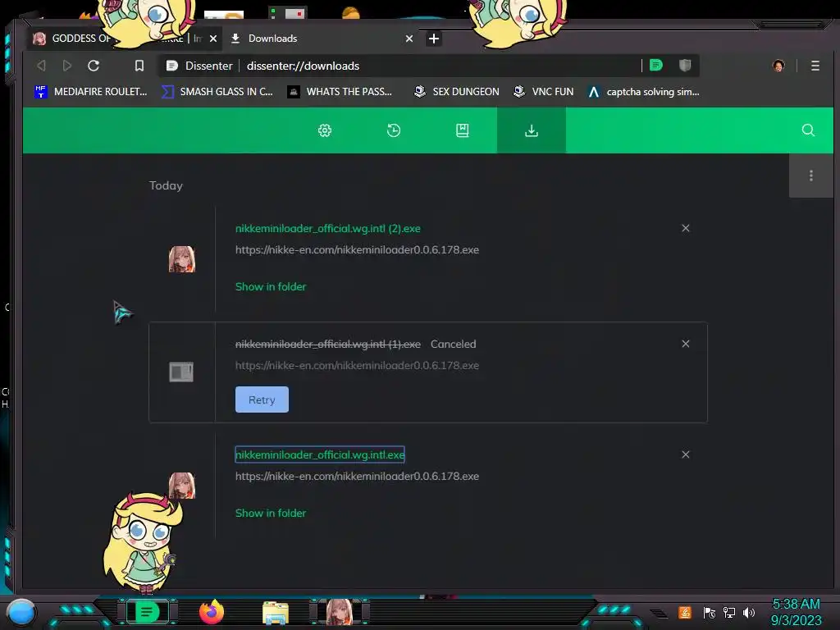The image size is (840, 630).
Task: Open the Start orb on taskbar
Action: pyautogui.click(x=21, y=613)
